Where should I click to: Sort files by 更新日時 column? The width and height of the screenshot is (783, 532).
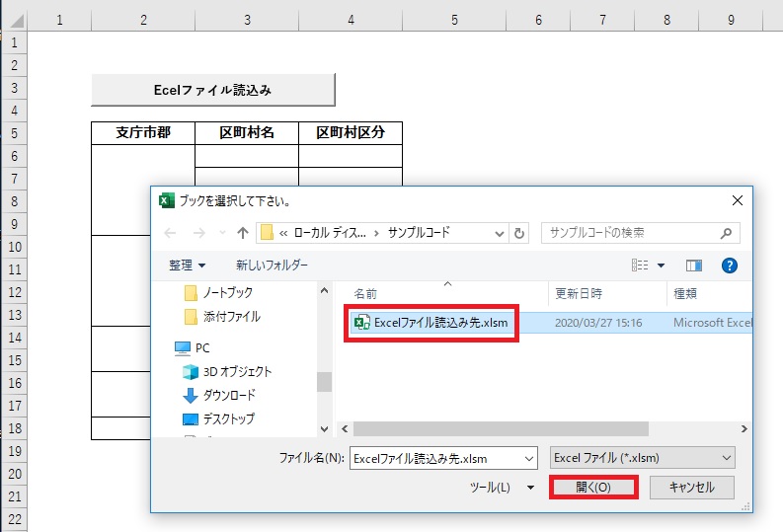tap(579, 294)
